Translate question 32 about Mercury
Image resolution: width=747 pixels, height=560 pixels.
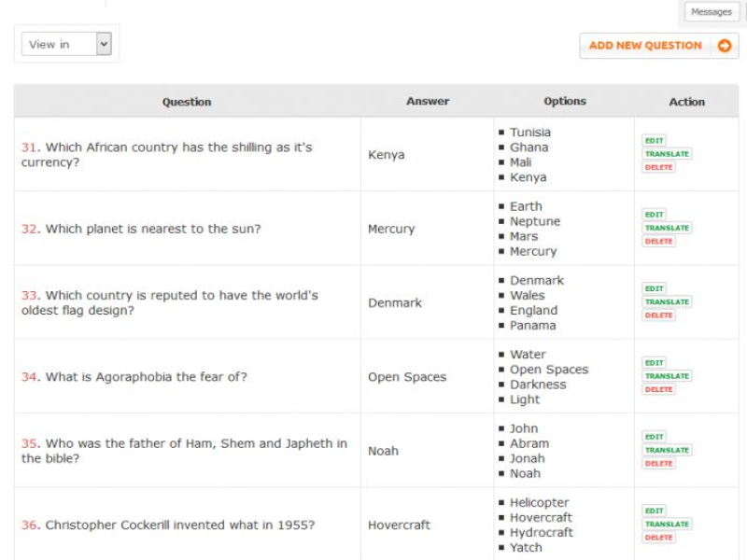coord(667,228)
